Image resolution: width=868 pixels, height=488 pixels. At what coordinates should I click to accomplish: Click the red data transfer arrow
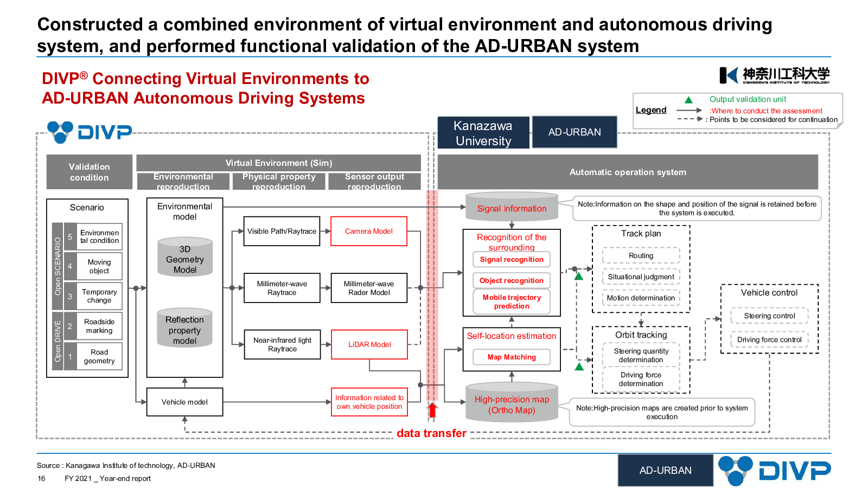point(432,410)
